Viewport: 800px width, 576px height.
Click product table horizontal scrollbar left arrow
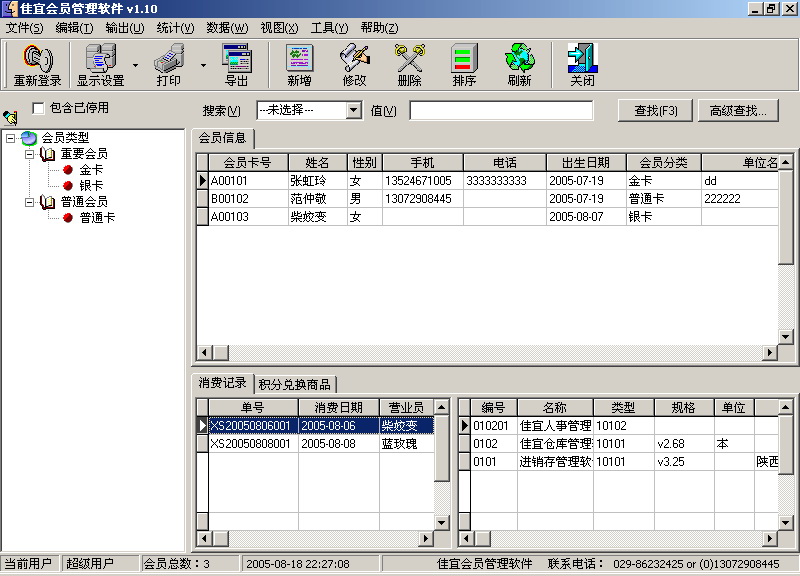coord(465,538)
